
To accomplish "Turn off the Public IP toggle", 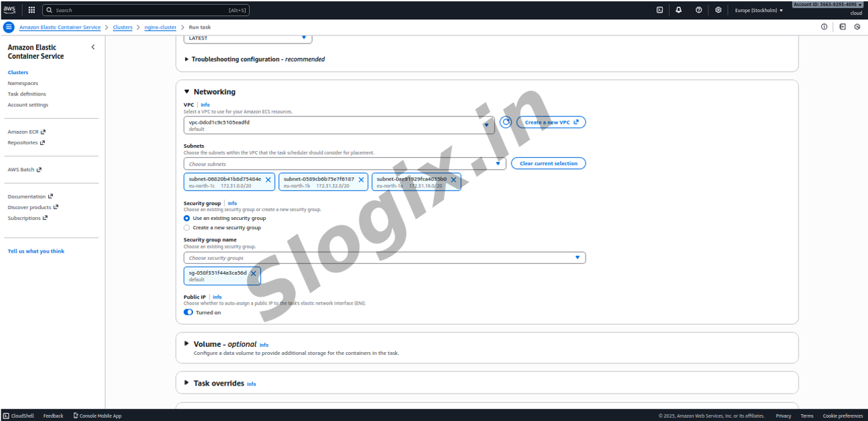I will pyautogui.click(x=188, y=312).
